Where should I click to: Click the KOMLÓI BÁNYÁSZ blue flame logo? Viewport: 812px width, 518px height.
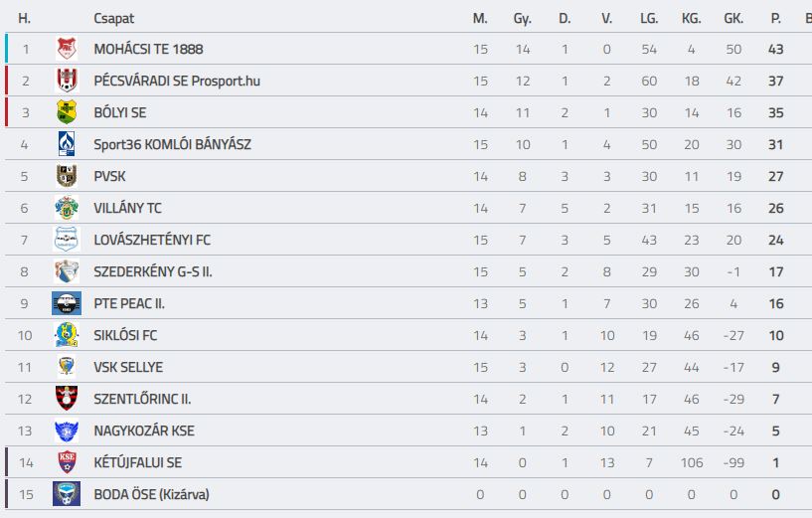tap(67, 144)
